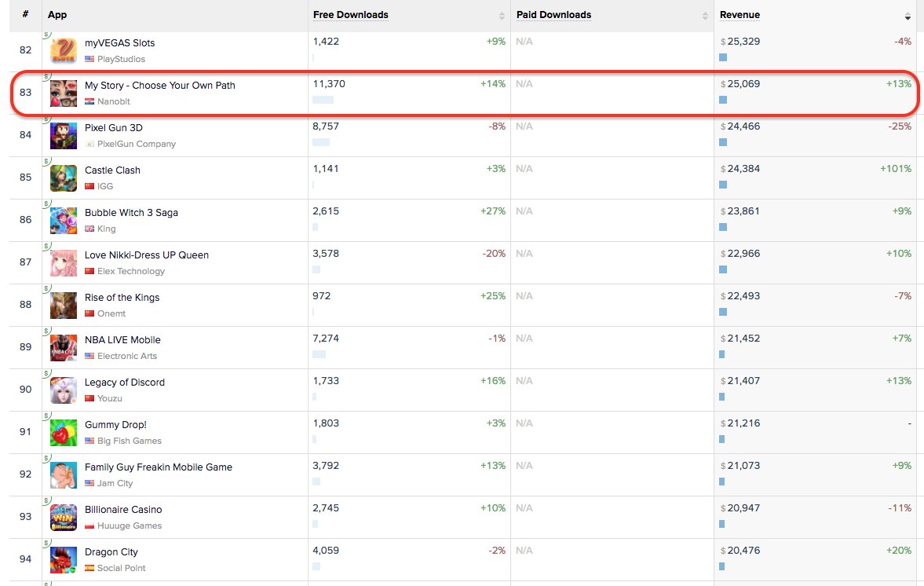The height and width of the screenshot is (586, 924).
Task: Click free downloads value 972
Action: (x=322, y=296)
